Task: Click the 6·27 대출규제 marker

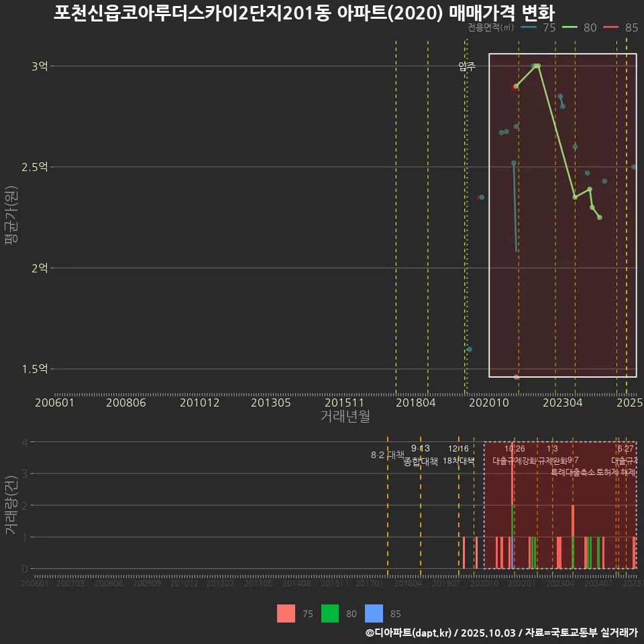Action: (x=623, y=455)
